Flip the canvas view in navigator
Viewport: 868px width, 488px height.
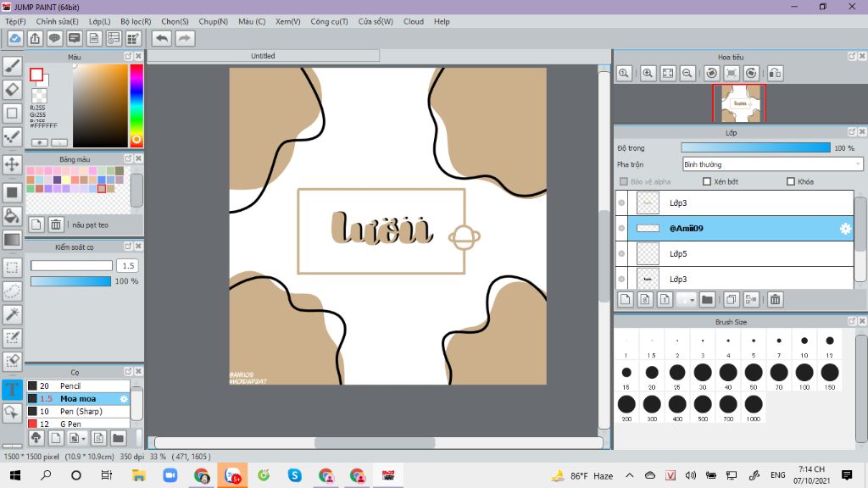click(776, 73)
